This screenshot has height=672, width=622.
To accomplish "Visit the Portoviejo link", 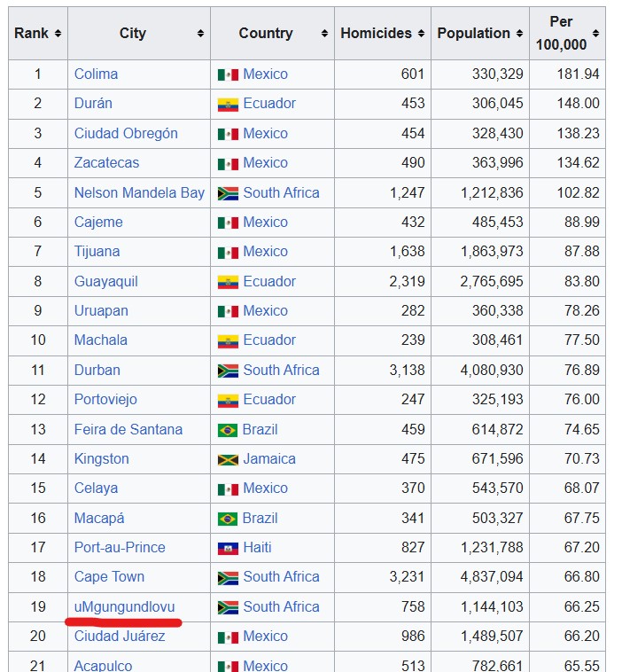I will (x=105, y=400).
